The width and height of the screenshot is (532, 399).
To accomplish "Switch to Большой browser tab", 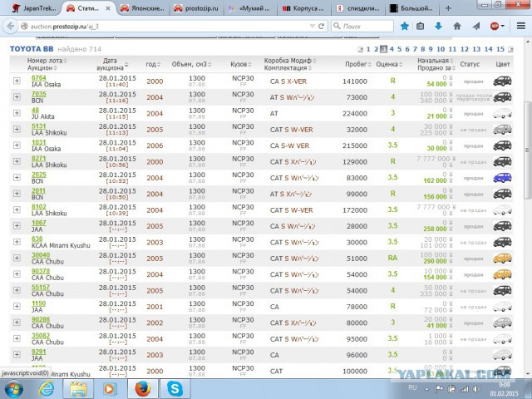I will tap(412, 8).
